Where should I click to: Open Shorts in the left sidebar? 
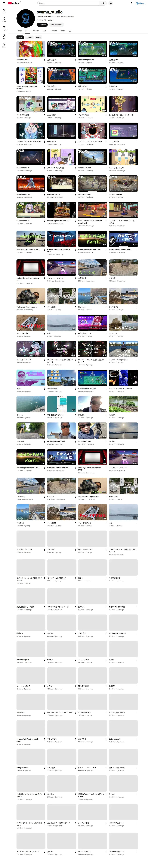tap(4, 20)
